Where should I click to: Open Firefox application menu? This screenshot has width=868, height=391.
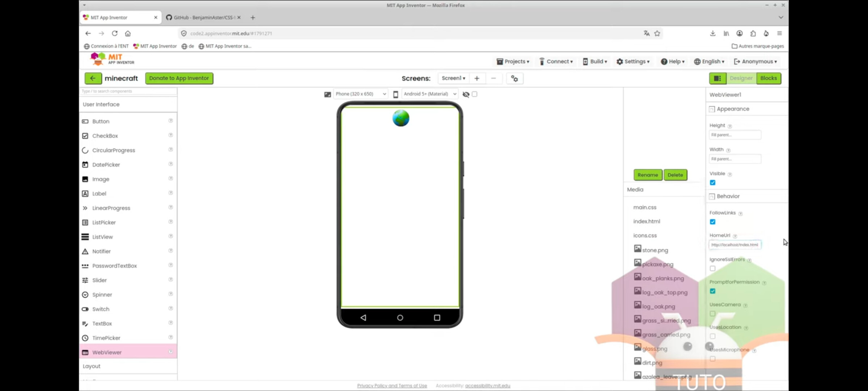[x=779, y=33]
